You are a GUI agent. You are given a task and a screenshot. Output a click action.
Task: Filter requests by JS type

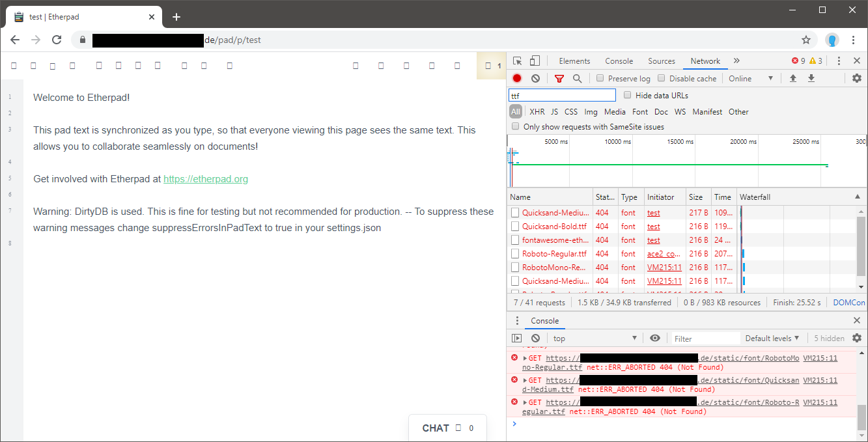click(554, 111)
